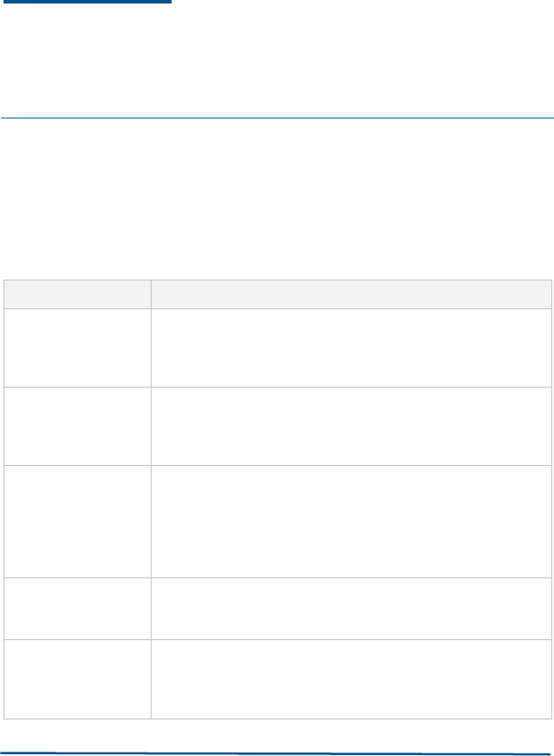Click the last table row's right cell
The width and height of the screenshot is (554, 756).
[x=351, y=679]
